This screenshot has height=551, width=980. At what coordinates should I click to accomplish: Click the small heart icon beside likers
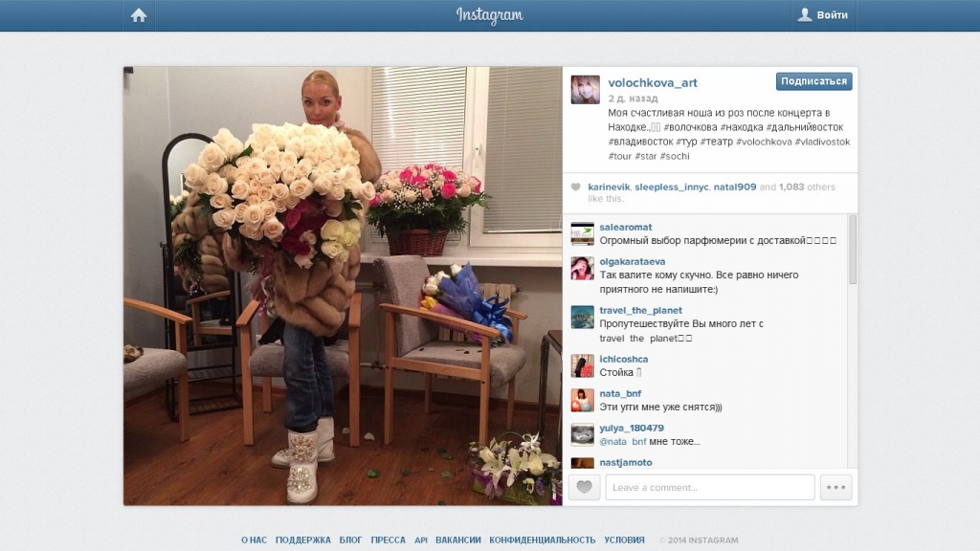click(x=575, y=187)
